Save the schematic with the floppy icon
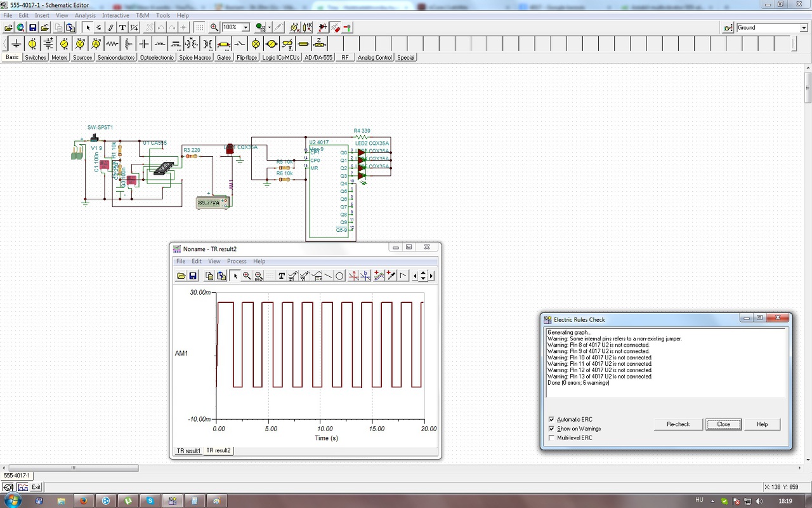The width and height of the screenshot is (812, 508). click(x=32, y=27)
